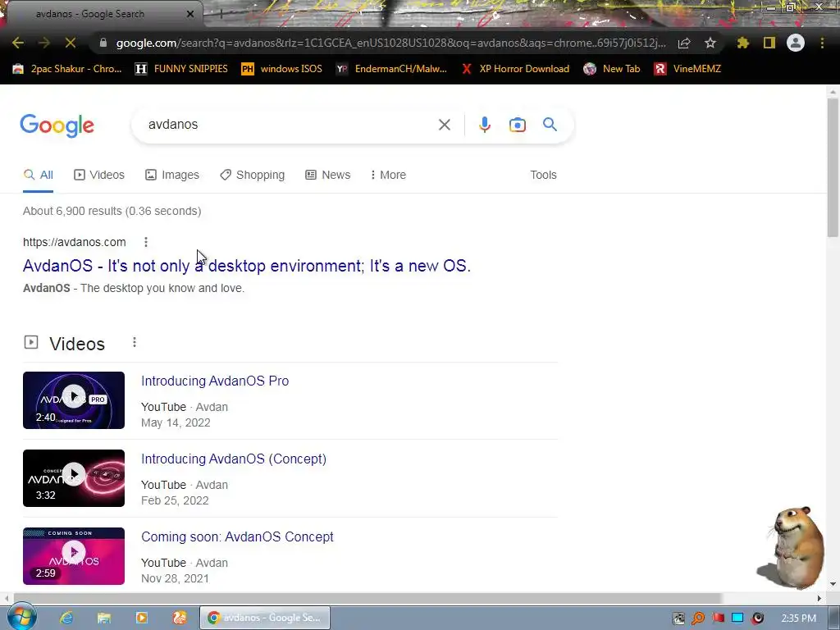840x630 pixels.
Task: Stop loading the page with X button
Action: point(71,43)
